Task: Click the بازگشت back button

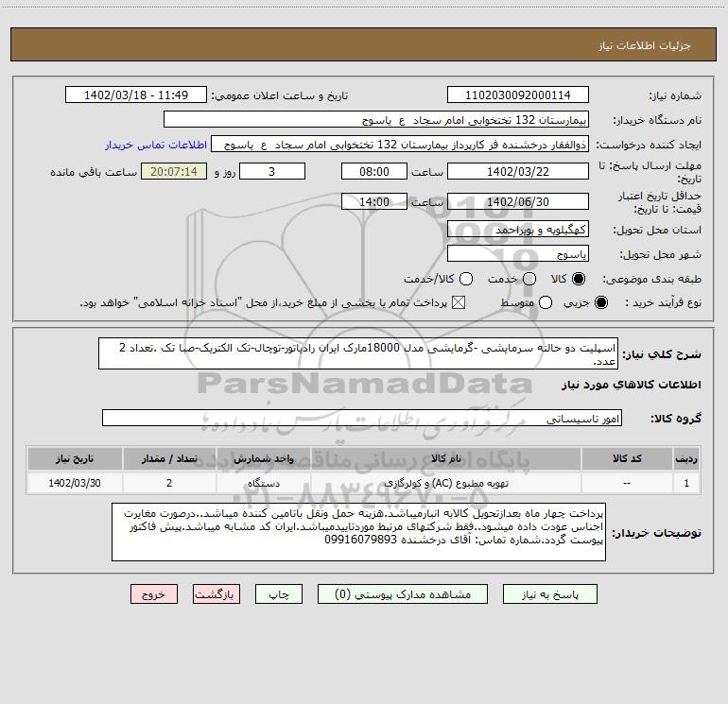Action: [x=217, y=594]
